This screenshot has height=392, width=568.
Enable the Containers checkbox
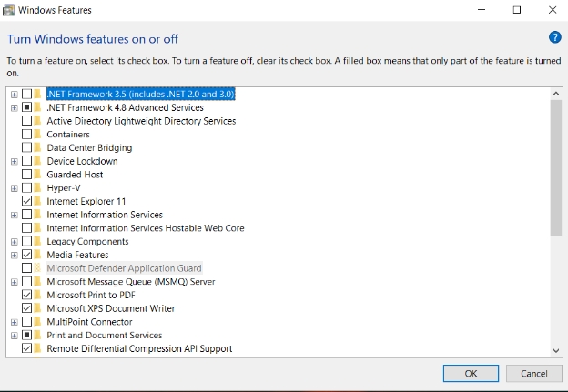pyautogui.click(x=26, y=135)
